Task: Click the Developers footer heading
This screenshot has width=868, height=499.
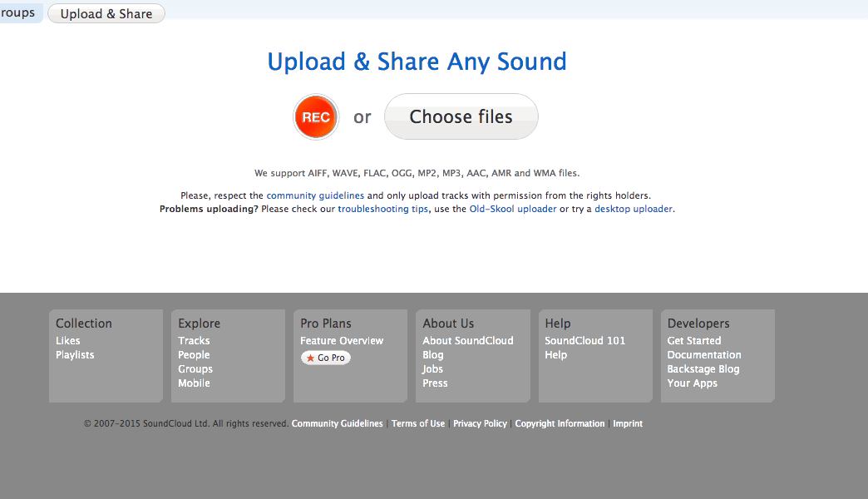Action: pyautogui.click(x=698, y=324)
